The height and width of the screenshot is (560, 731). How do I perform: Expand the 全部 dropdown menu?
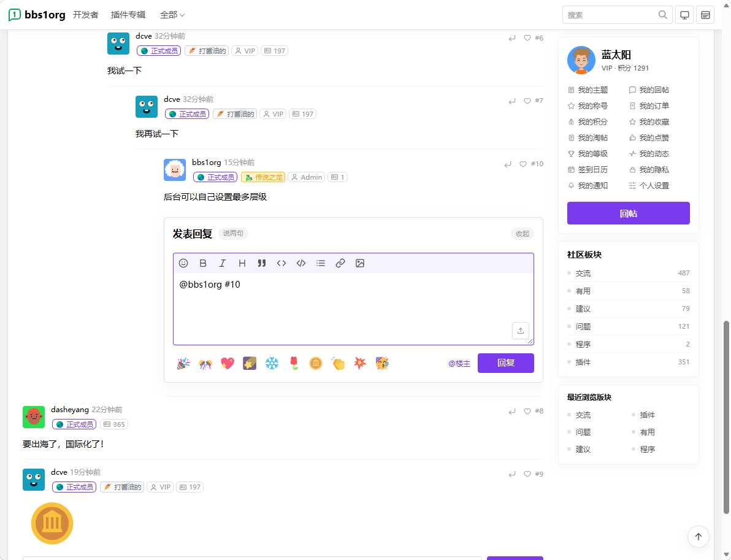pyautogui.click(x=172, y=15)
